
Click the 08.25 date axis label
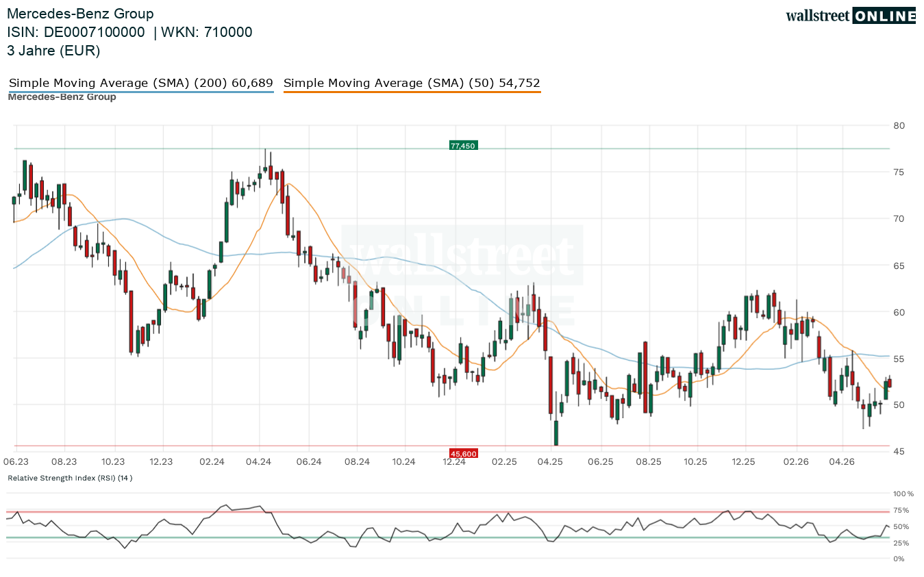point(649,462)
